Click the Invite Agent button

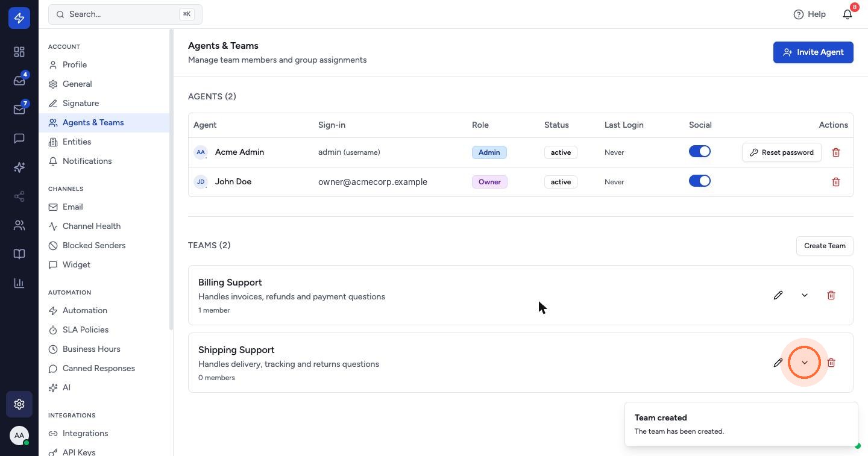point(813,52)
